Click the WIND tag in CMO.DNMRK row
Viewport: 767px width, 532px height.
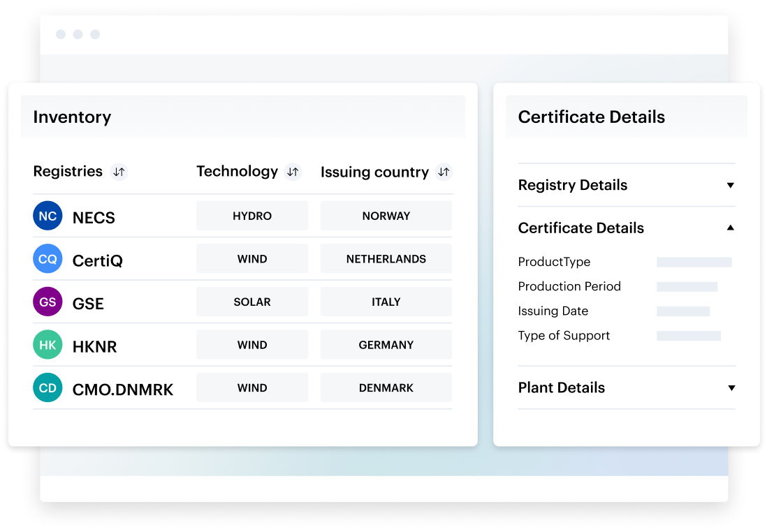coord(252,387)
